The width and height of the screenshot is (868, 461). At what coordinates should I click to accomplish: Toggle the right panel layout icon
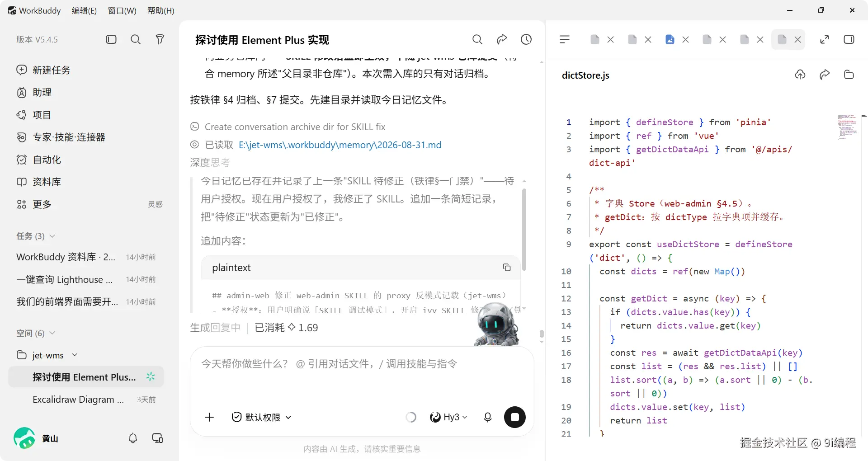(x=849, y=40)
